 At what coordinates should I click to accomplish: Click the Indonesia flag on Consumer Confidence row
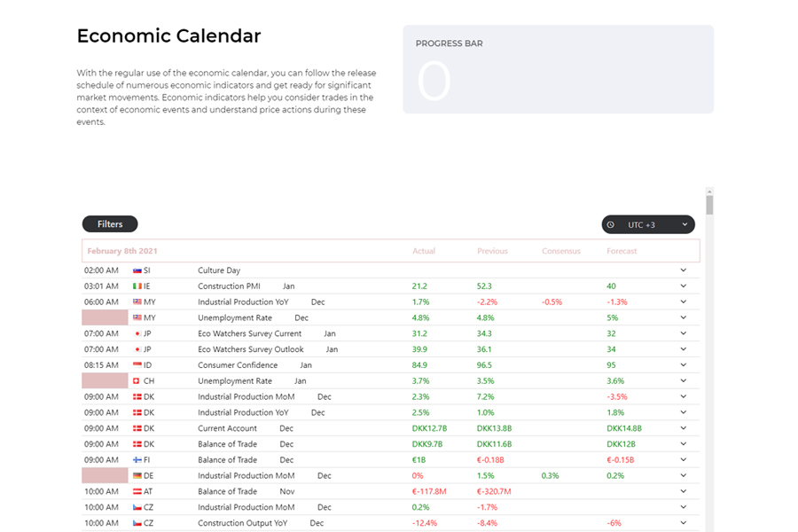click(x=137, y=365)
